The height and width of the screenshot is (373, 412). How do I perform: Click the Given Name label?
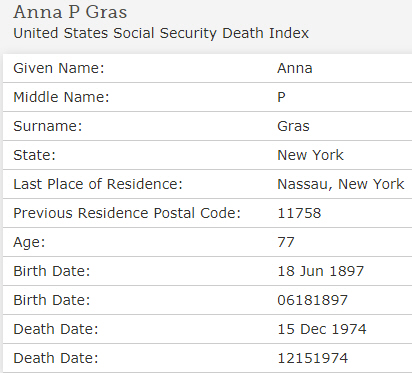[59, 68]
